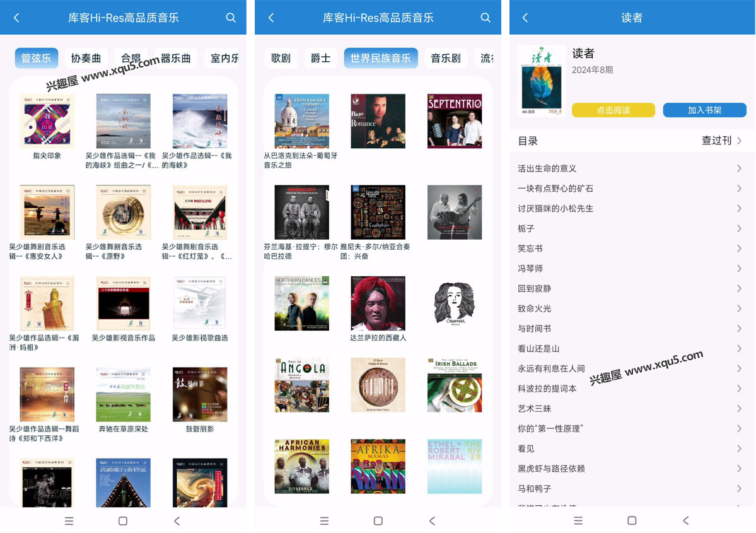Expand the 一块有点野心的矿石 row chevron
This screenshot has height=533, width=756.
tap(738, 188)
